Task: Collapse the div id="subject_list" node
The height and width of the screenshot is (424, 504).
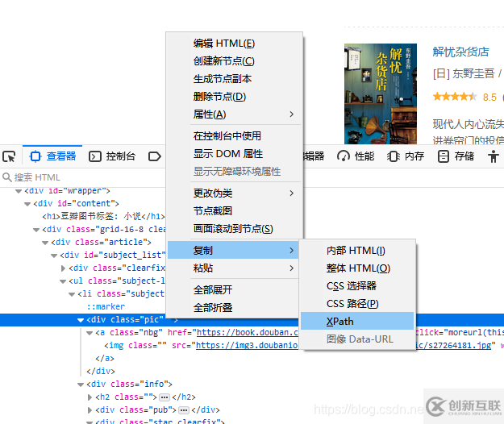Action: click(x=54, y=256)
